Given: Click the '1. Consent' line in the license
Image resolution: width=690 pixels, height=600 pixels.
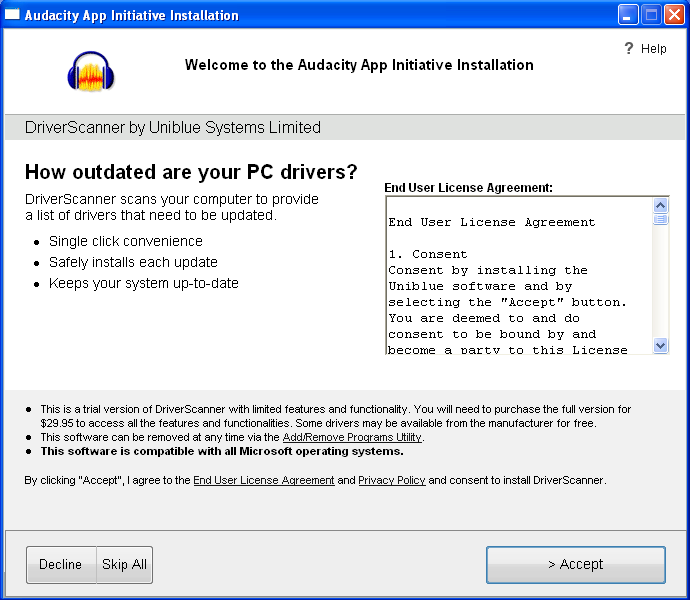Looking at the screenshot, I should tap(428, 254).
